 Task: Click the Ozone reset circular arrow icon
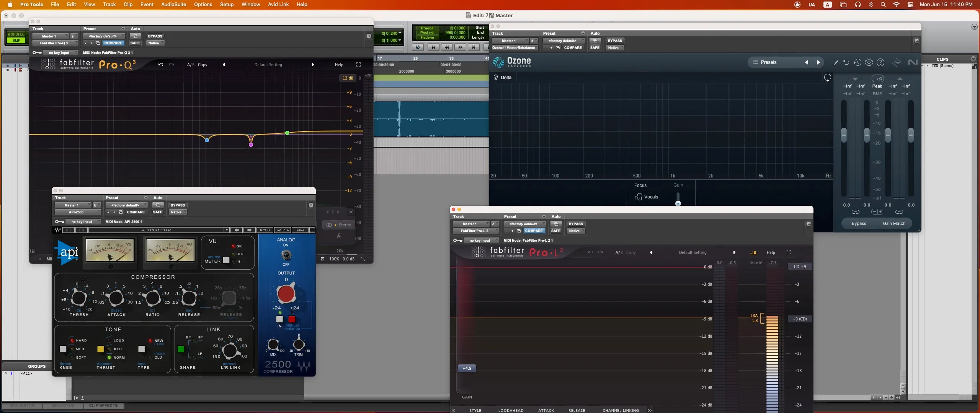tap(827, 78)
